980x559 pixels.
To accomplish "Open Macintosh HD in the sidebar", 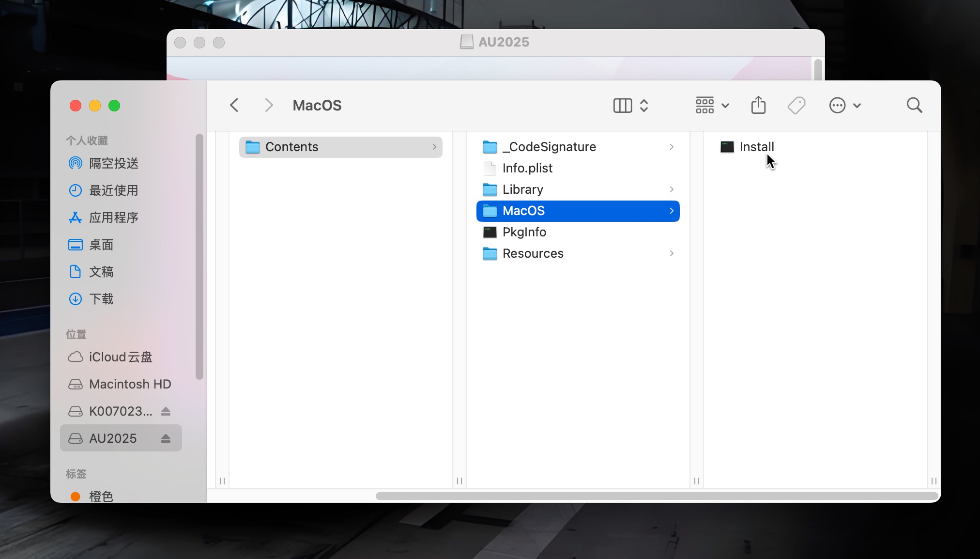I will click(130, 384).
